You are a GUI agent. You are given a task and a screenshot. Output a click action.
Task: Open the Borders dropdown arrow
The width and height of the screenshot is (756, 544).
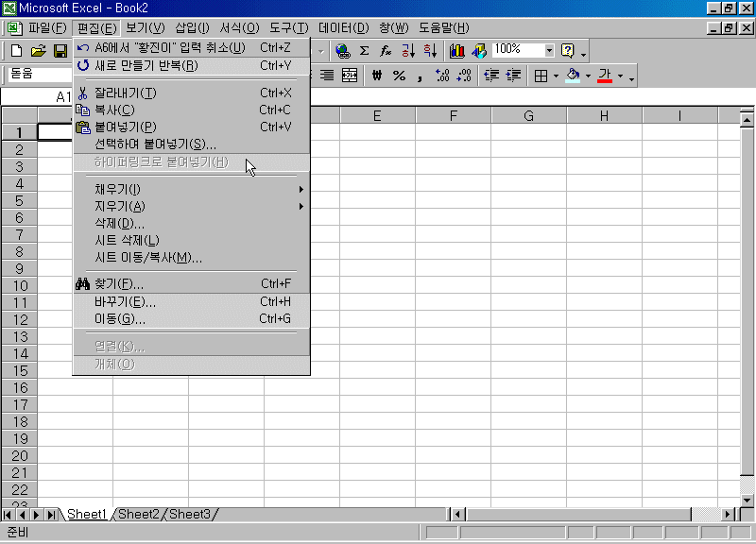click(x=556, y=76)
